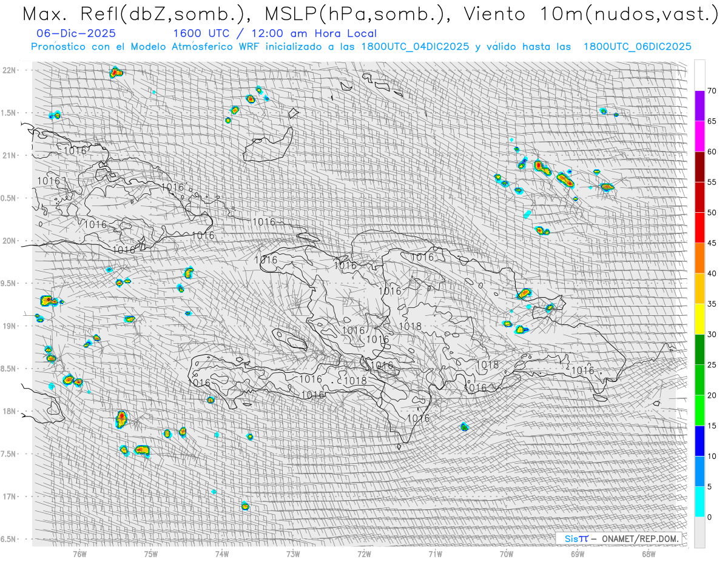The image size is (728, 562).
Task: Click the "68W" longitude label
Action: pyautogui.click(x=649, y=553)
